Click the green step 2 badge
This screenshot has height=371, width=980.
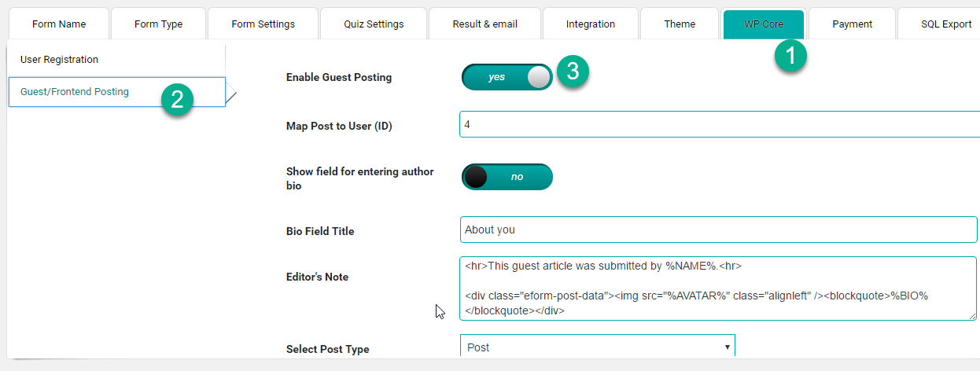pos(178,99)
